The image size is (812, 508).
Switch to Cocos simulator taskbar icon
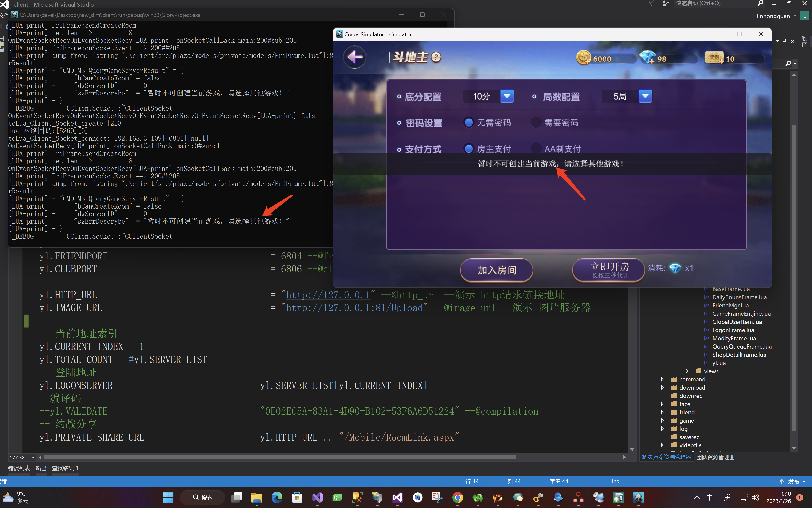pyautogui.click(x=638, y=497)
